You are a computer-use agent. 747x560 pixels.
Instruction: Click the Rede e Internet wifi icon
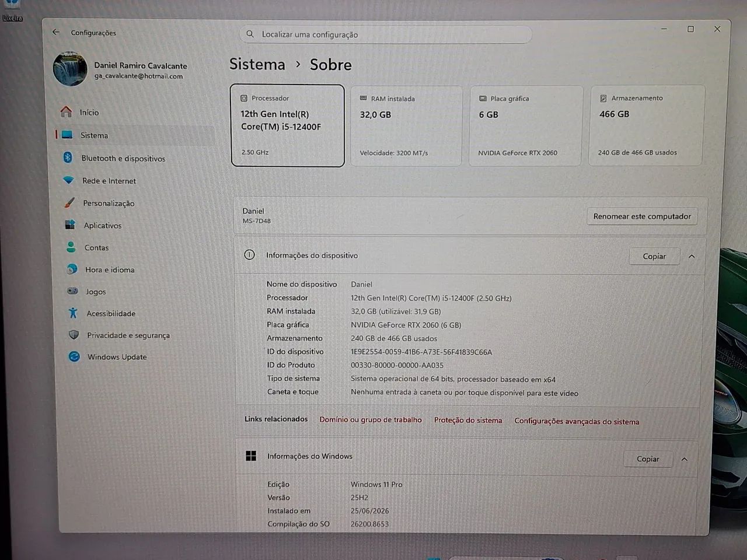pos(69,180)
